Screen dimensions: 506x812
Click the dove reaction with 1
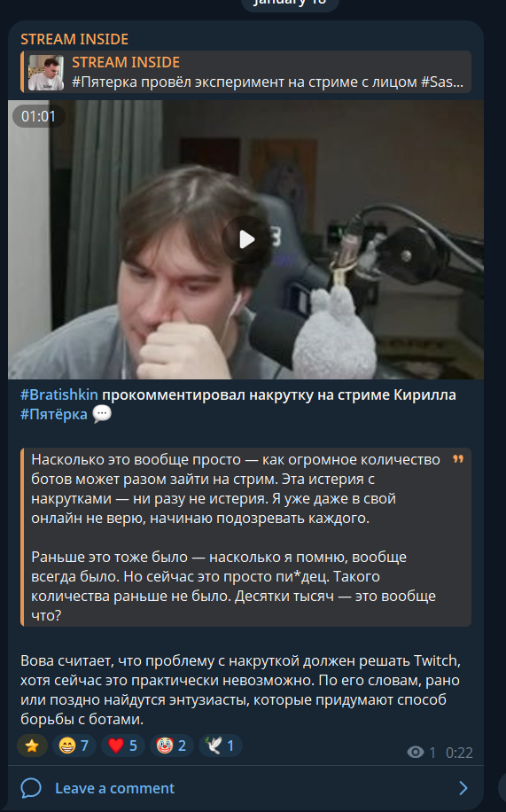click(220, 746)
